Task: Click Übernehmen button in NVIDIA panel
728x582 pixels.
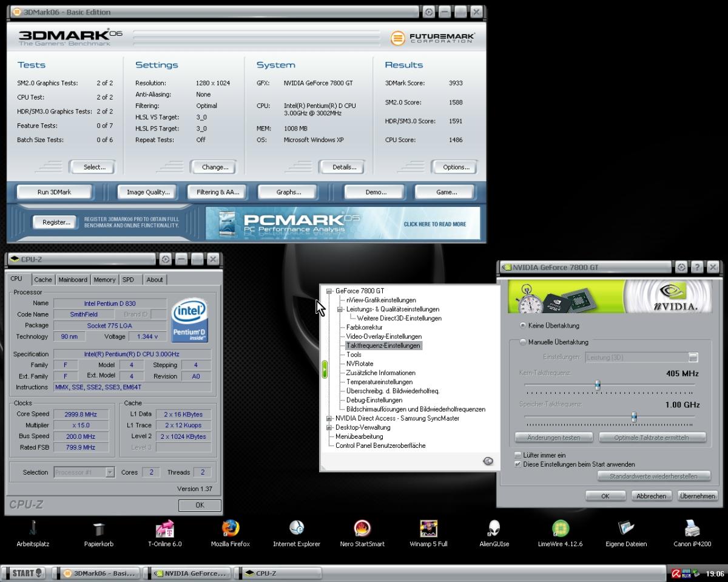Action: click(697, 496)
